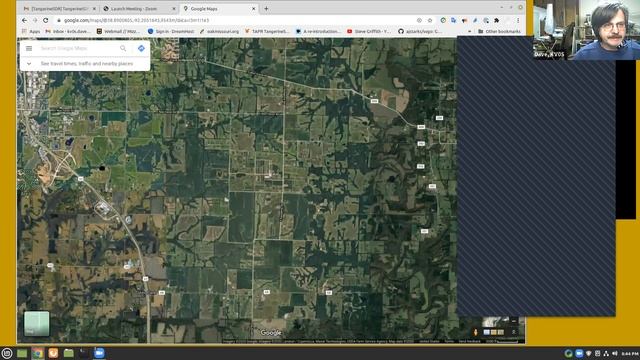Switch map view using the layers thumbnail
Screen dimensions: 640x360
point(36,323)
